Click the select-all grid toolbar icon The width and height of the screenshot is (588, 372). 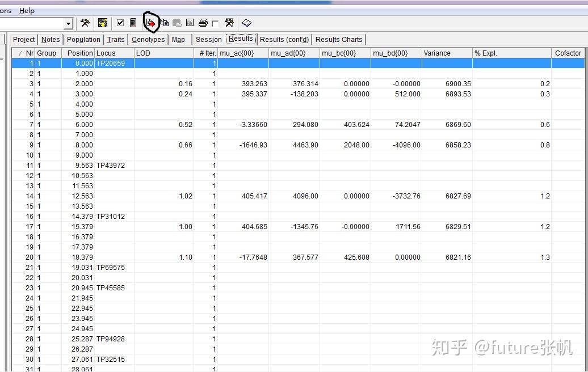[x=190, y=23]
